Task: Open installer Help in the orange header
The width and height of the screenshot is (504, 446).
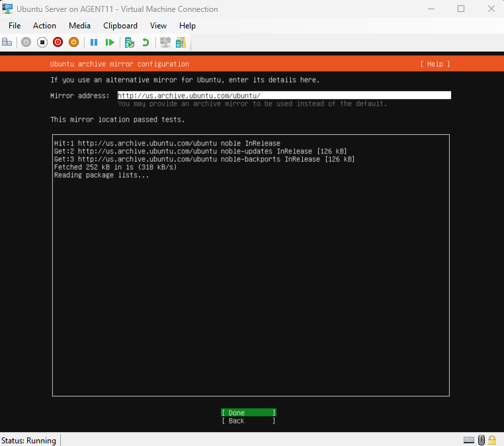Action: 435,64
